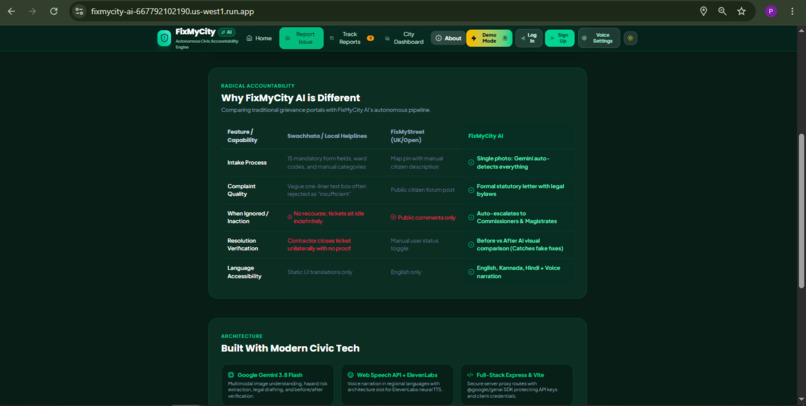The height and width of the screenshot is (406, 806).
Task: Click the 'RADICAL ACCOUNTABILITY' label
Action: tap(258, 86)
